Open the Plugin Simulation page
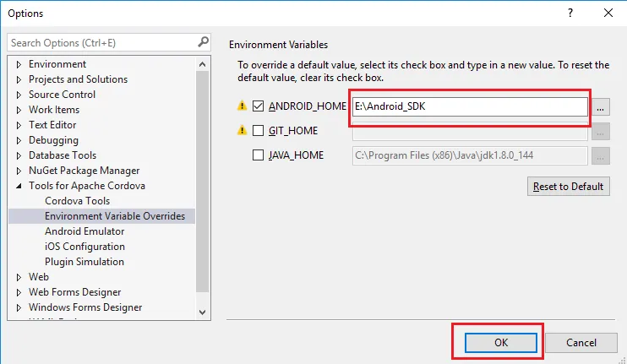Image resolution: width=627 pixels, height=364 pixels. [x=83, y=262]
